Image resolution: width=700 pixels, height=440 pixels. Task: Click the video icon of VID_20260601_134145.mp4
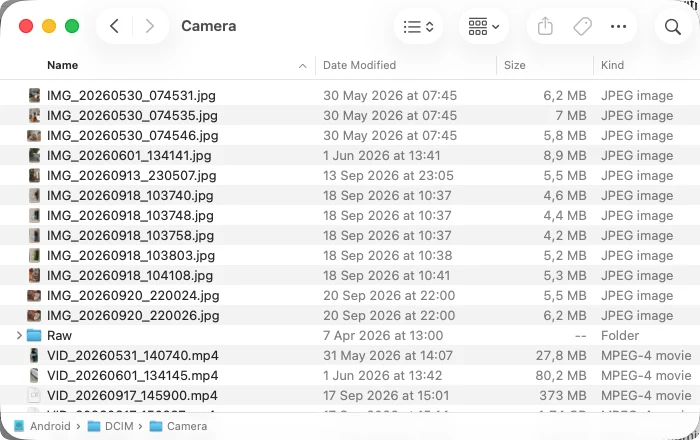pos(34,375)
